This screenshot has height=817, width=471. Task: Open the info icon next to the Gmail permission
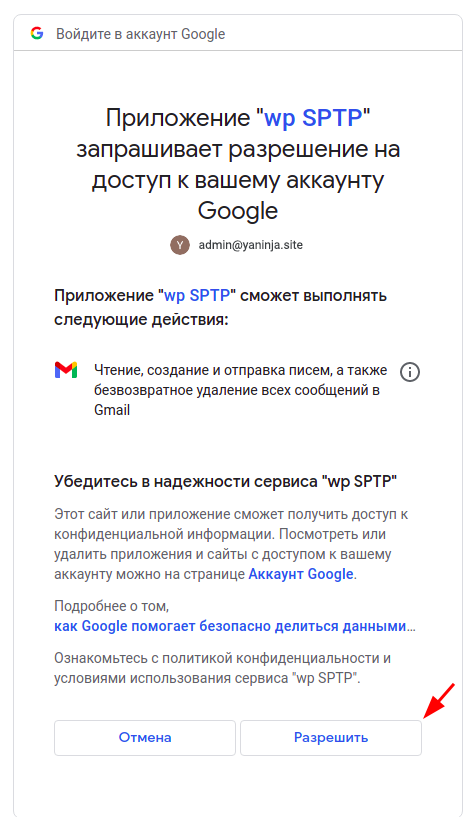(x=410, y=372)
